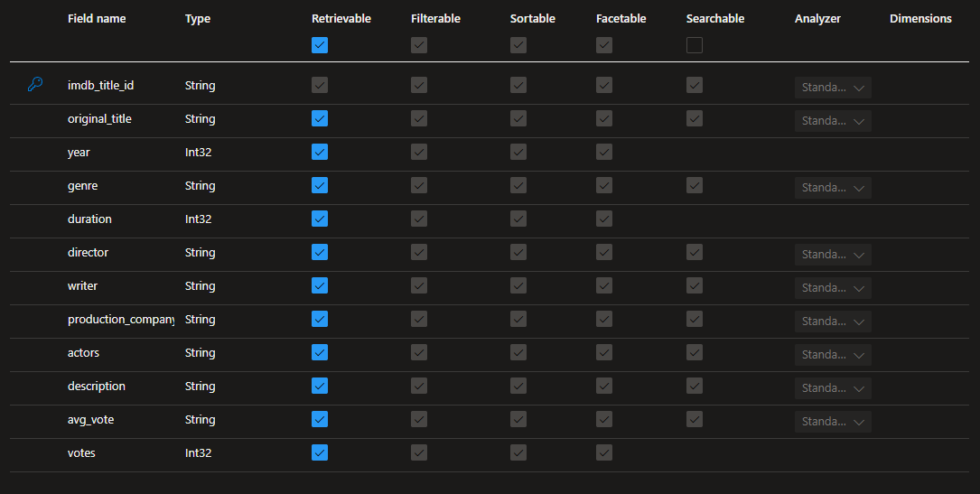Open Analyzer dropdown for avg_vote
The width and height of the screenshot is (980, 494).
click(x=833, y=422)
